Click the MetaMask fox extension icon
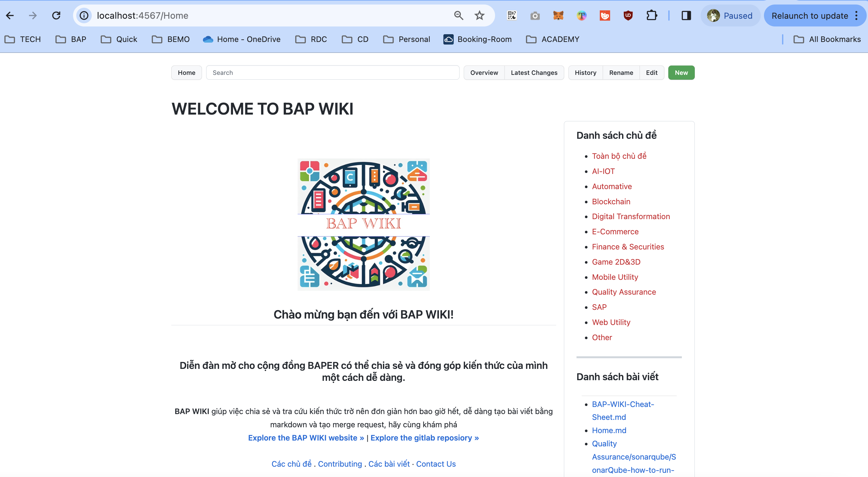 tap(558, 15)
